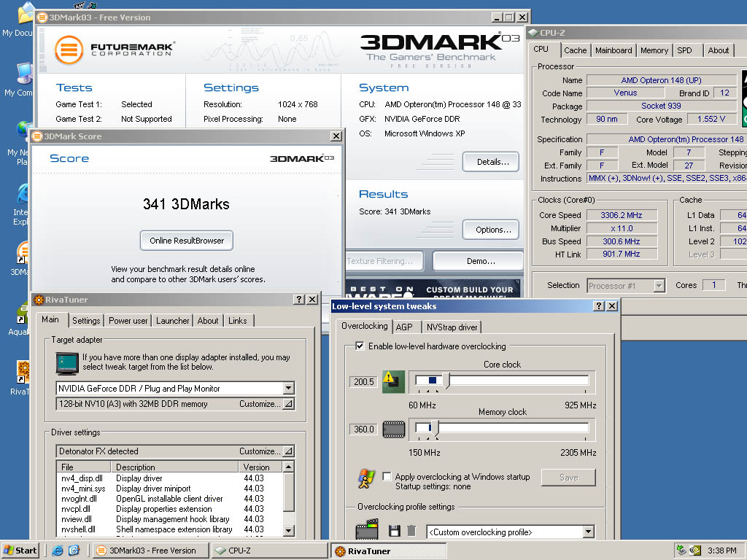The width and height of the screenshot is (747, 560).
Task: Click the Options... button in 3DMark03
Action: [491, 230]
